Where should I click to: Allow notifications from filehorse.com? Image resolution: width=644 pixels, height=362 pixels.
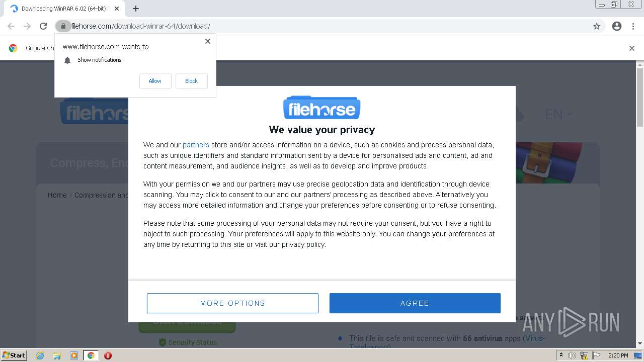coord(155,81)
